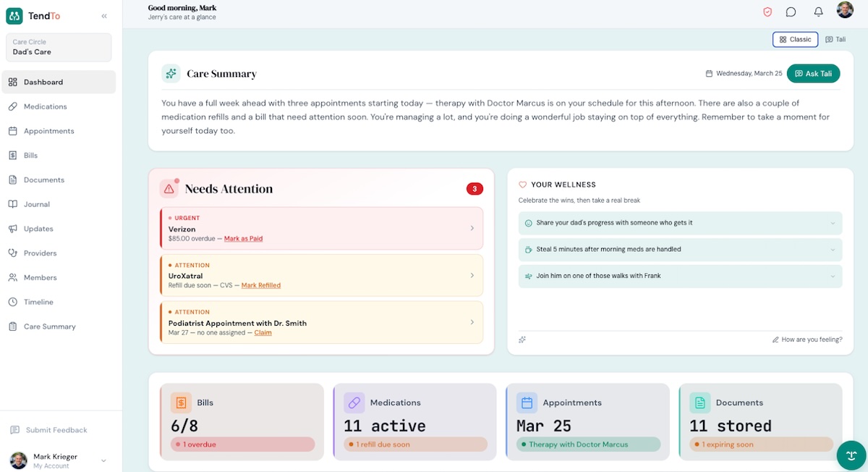The height and width of the screenshot is (472, 868).
Task: Expand 'Share your dad's progress' wellness tip
Action: pos(680,223)
